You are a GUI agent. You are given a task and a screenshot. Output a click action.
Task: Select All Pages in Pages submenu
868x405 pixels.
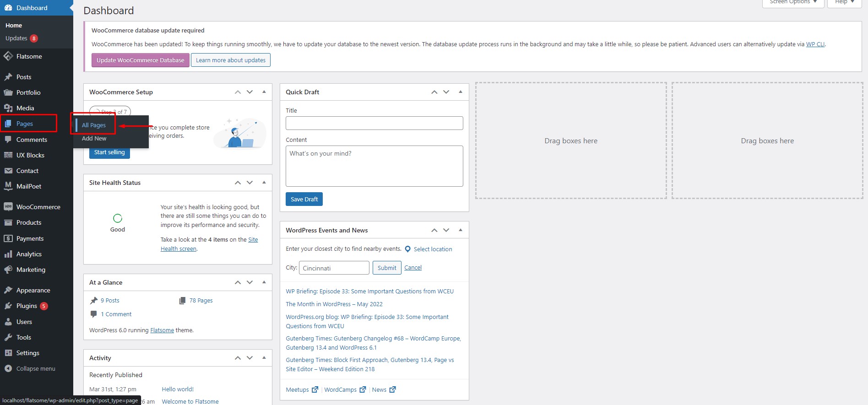point(94,125)
